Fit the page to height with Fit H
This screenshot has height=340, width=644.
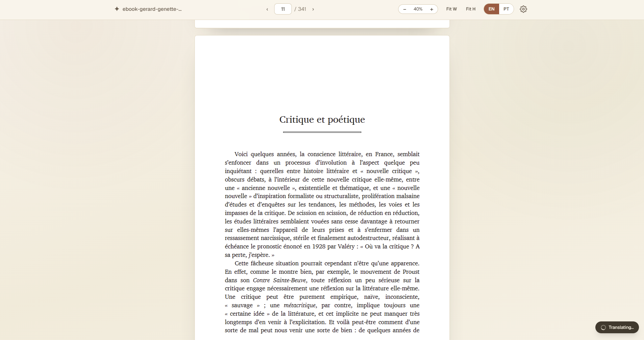pos(471,9)
